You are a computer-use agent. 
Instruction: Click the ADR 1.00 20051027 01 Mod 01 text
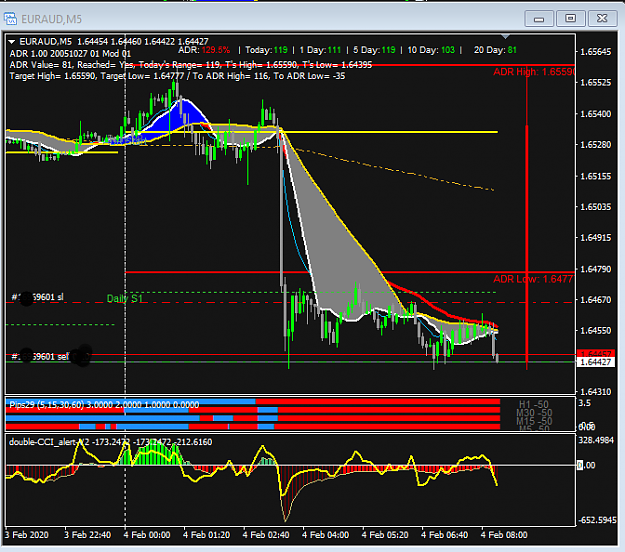pos(70,53)
